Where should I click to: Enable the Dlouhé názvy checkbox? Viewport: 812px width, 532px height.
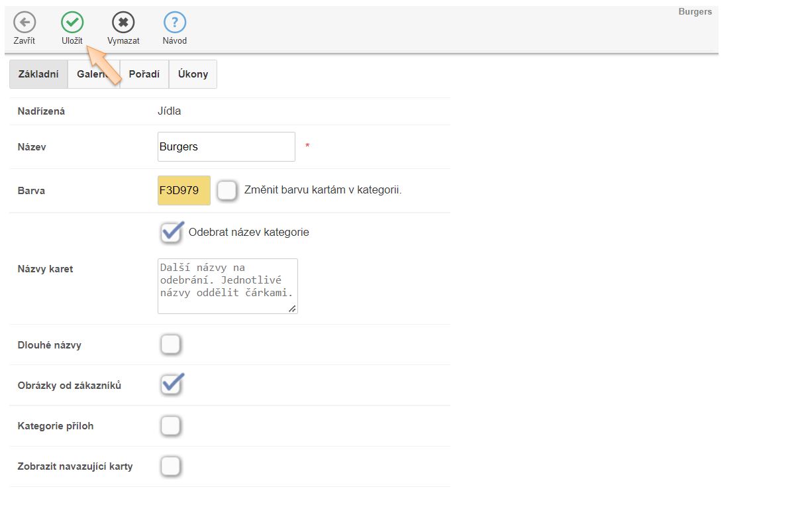pyautogui.click(x=171, y=345)
